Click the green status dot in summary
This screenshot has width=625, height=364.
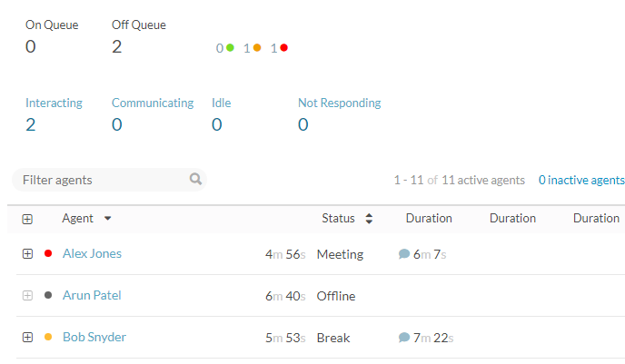pos(230,48)
